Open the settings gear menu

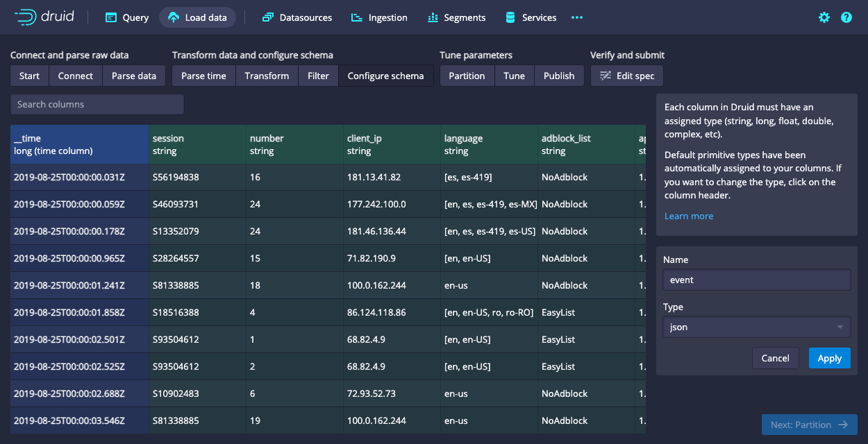(824, 17)
